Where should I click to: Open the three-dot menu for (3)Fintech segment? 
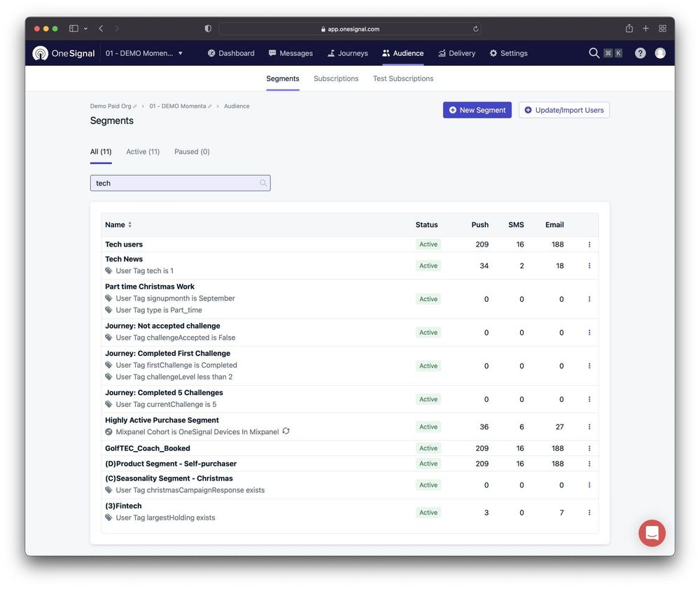click(x=589, y=512)
